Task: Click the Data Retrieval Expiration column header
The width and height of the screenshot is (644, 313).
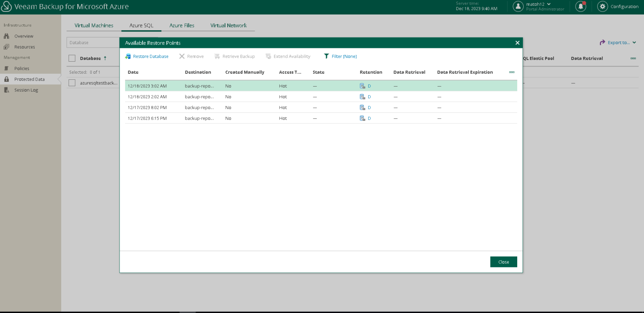Action: (465, 72)
